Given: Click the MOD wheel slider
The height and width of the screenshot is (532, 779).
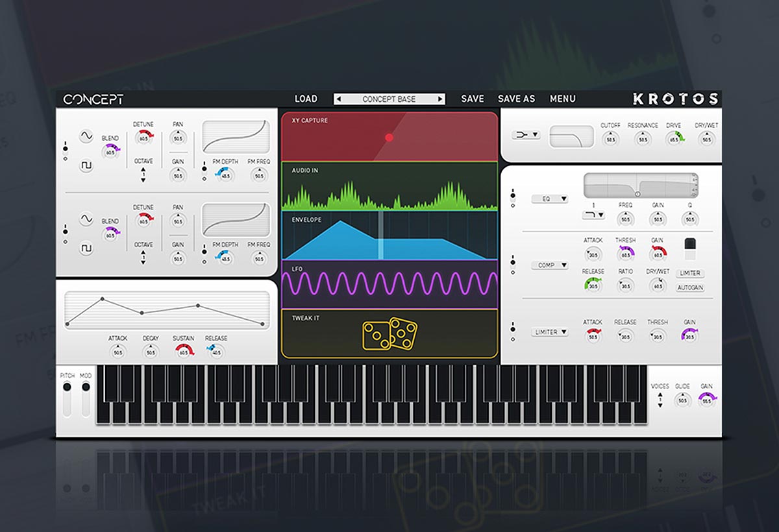Looking at the screenshot, I should pyautogui.click(x=86, y=398).
